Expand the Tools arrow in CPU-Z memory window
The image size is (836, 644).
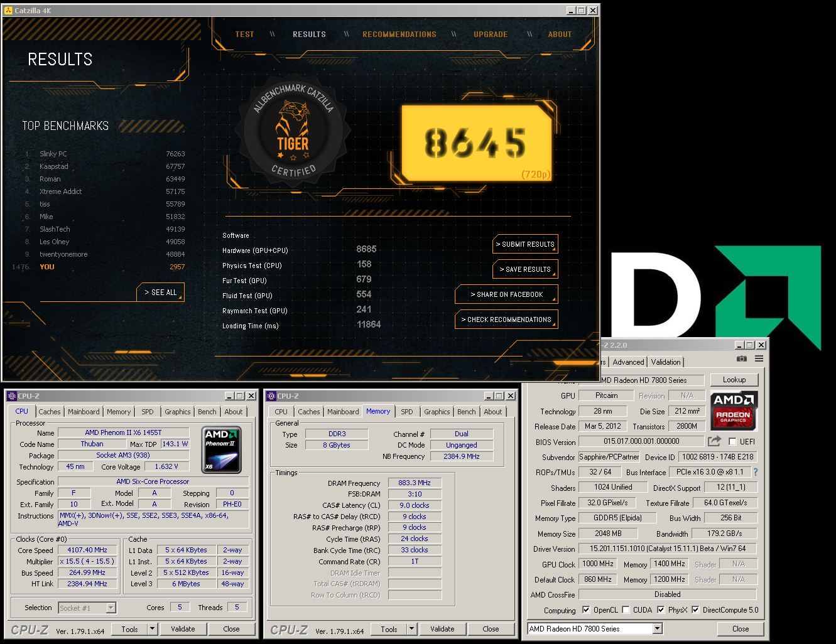411,629
